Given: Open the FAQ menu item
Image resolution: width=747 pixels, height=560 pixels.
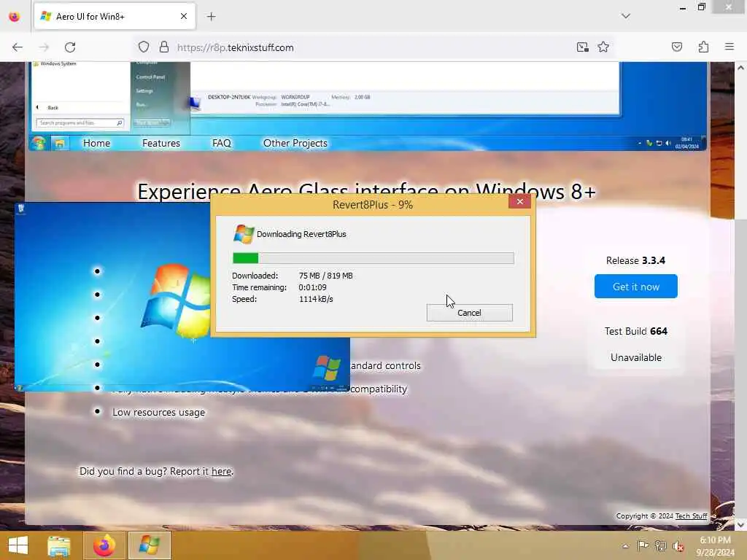Looking at the screenshot, I should (222, 143).
